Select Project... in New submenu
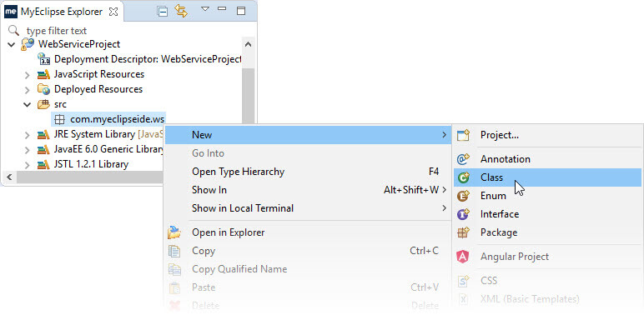This screenshot has width=644, height=315. (x=547, y=135)
